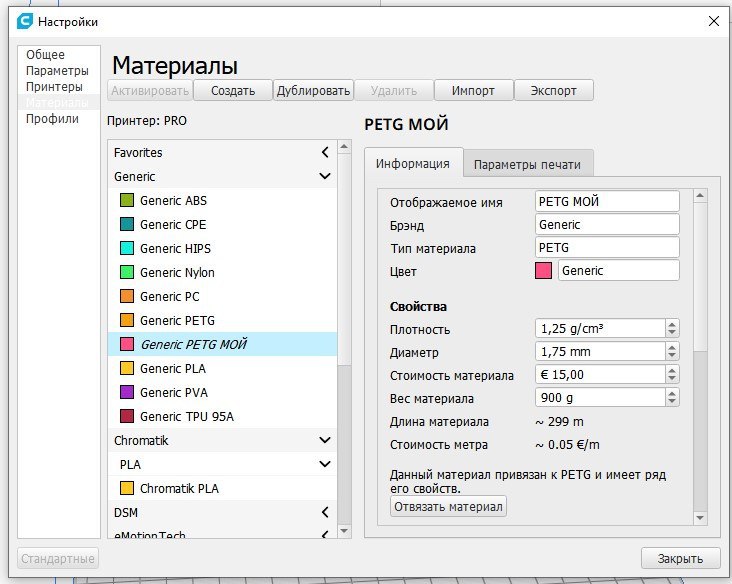Click the Создать button
732x584 pixels.
pos(233,90)
